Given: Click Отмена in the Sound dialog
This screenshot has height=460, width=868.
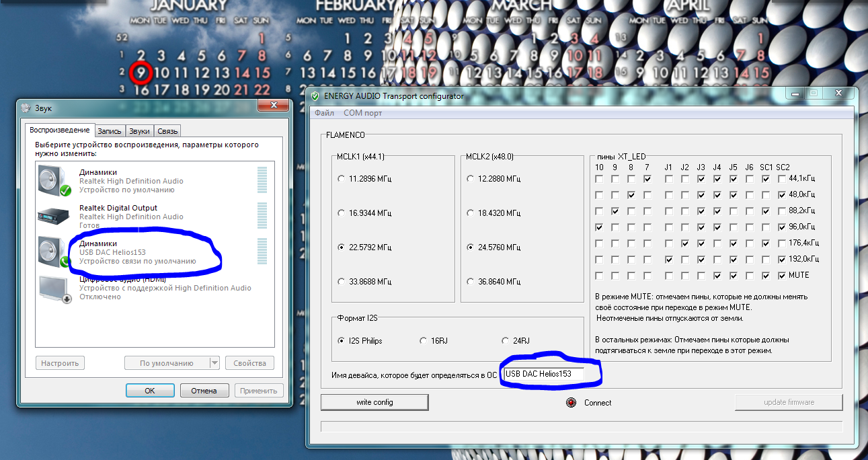Looking at the screenshot, I should pos(204,391).
